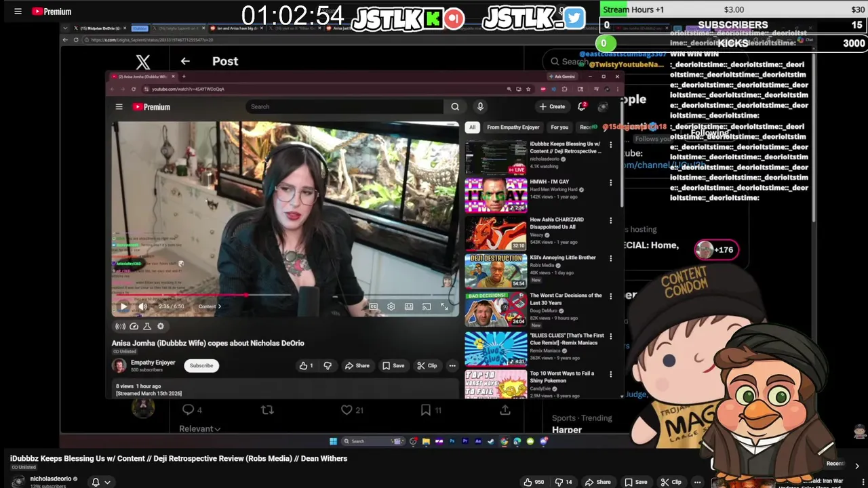Enter fullscreen on the Anisa Jomha video
This screenshot has width=868, height=488.
coord(444,306)
